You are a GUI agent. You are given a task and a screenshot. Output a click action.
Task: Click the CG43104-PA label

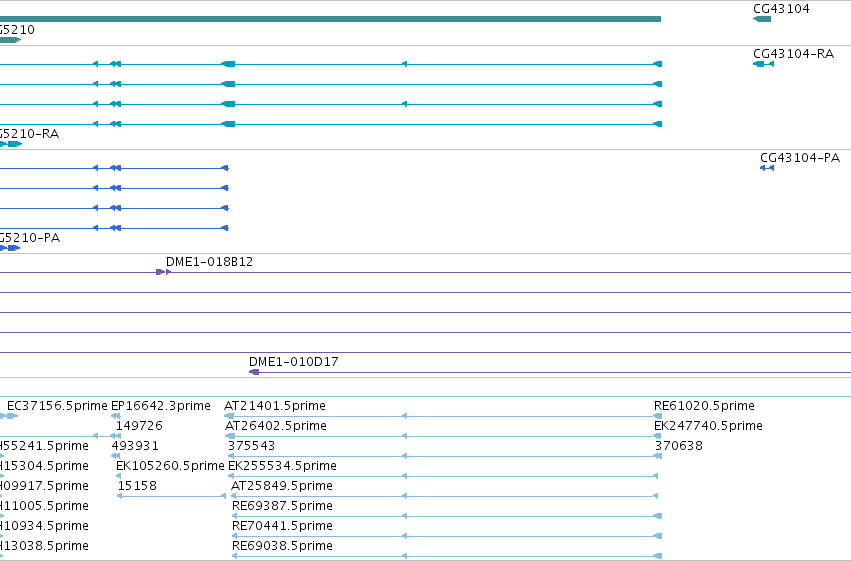point(800,158)
